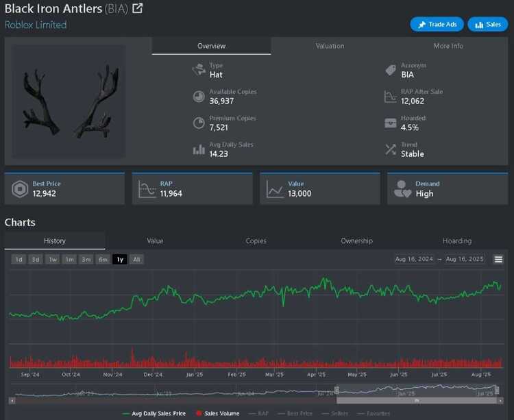Viewport: 514px width, 420px height.
Task: Select the Ownership chart tab
Action: (356, 241)
